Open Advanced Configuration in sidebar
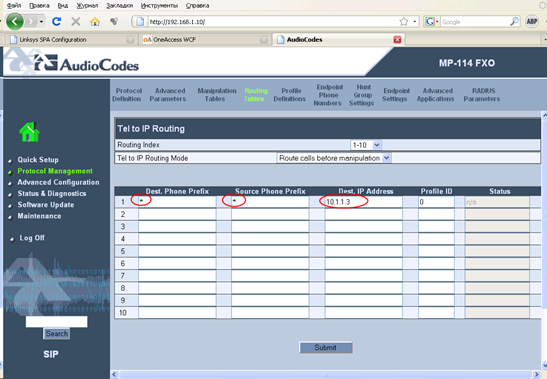The image size is (547, 379). 58,182
